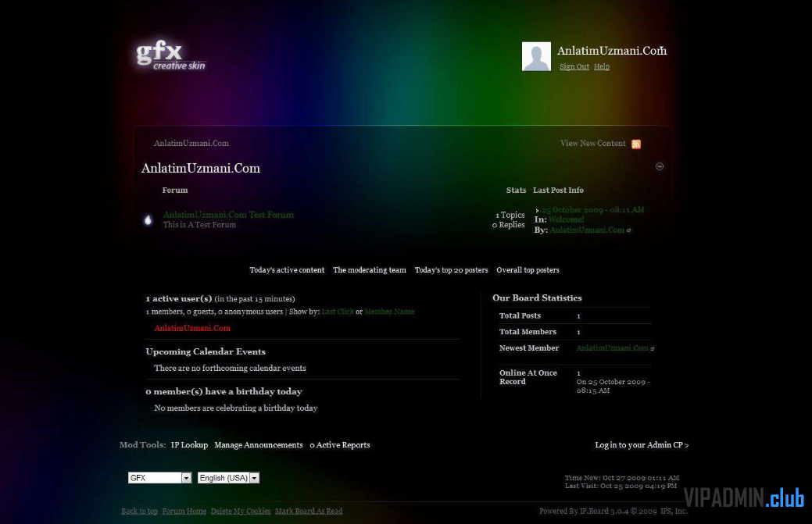812x524 pixels.
Task: Click 'No members are celebrating a birthday today'
Action: pyautogui.click(x=235, y=408)
